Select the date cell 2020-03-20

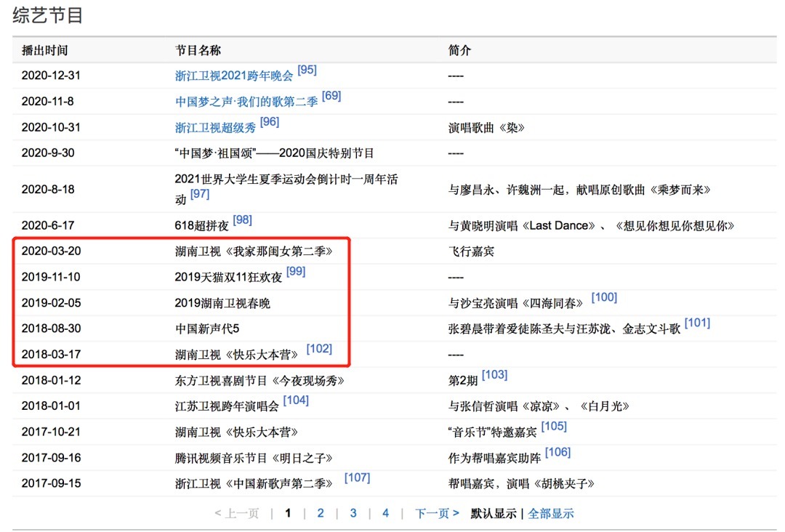(51, 251)
